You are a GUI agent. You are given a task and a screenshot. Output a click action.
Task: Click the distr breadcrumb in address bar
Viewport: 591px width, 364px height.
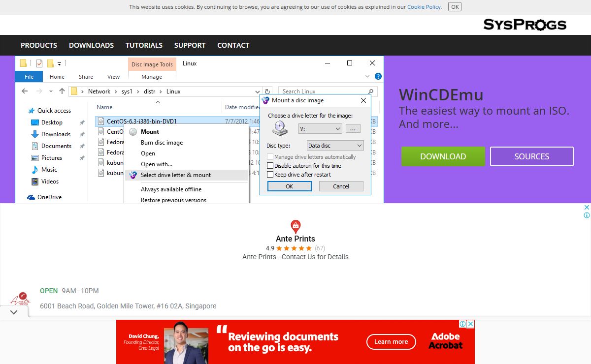(149, 91)
